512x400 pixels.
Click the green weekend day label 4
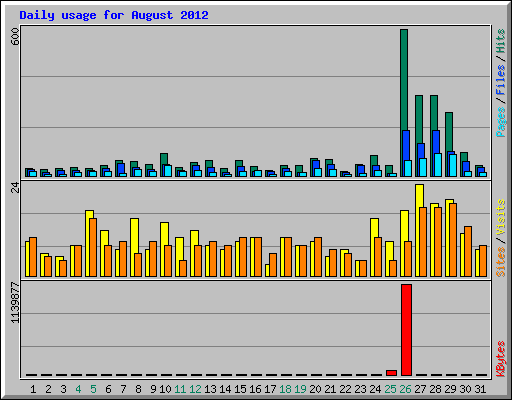[x=78, y=389]
